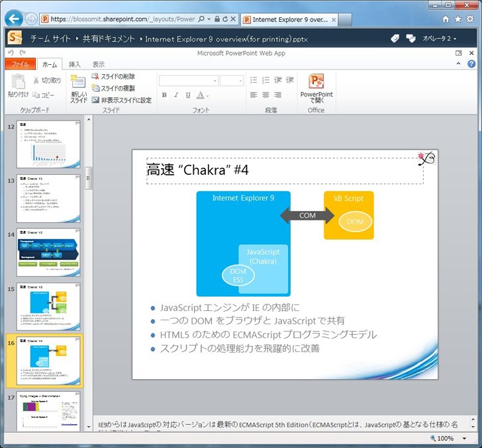482x448 pixels.
Task: Click the tag icon in SharePoint header
Action: 395,38
